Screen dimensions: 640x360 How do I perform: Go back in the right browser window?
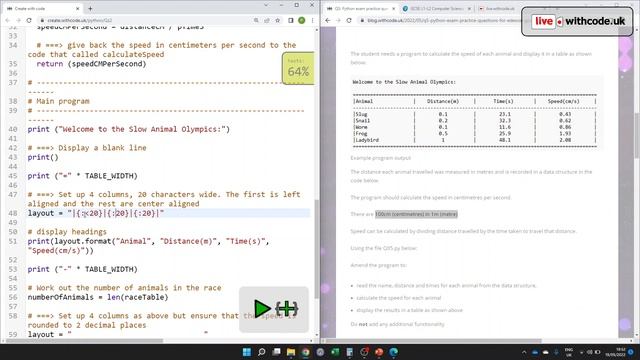pos(328,20)
